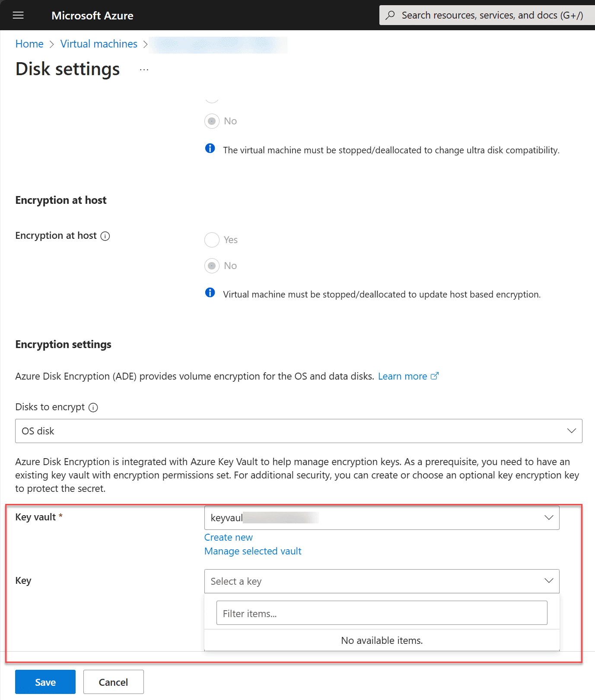Select Yes for Encryption at host
The height and width of the screenshot is (700, 595).
(x=212, y=240)
